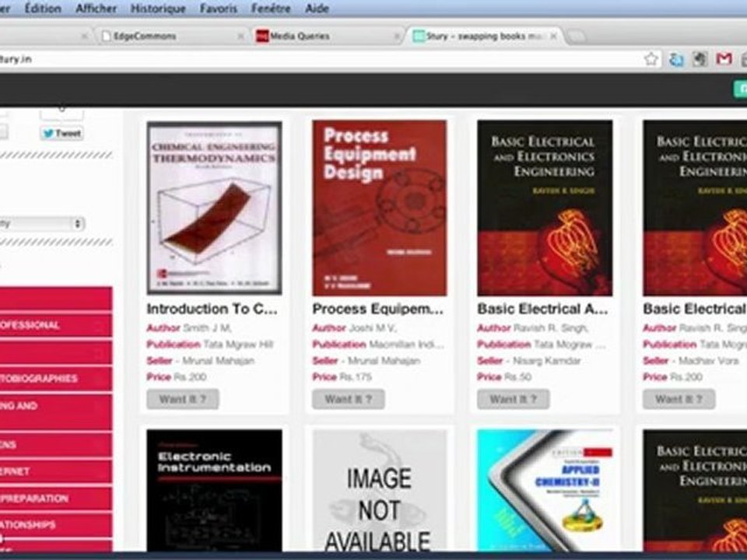747x560 pixels.
Task: Click author Smith J M
Action: coord(207,328)
